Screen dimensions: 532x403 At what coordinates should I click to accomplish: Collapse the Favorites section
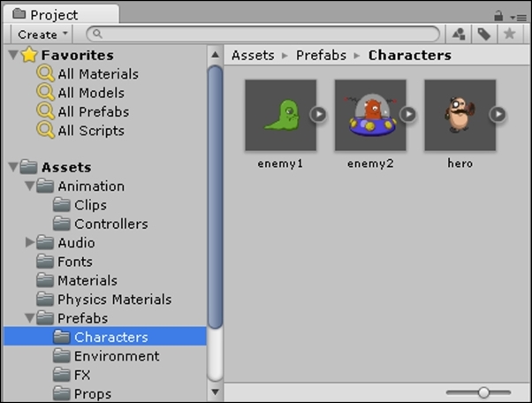tap(13, 55)
